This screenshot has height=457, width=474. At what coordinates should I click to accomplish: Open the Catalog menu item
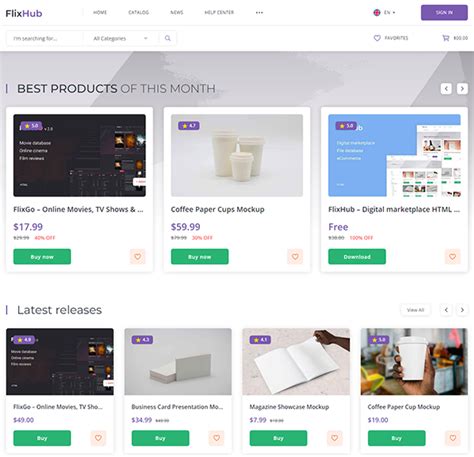coord(139,13)
